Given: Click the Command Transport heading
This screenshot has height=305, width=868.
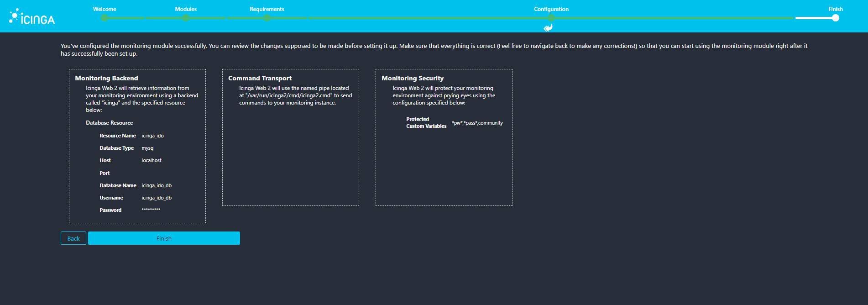Looking at the screenshot, I should pos(260,78).
